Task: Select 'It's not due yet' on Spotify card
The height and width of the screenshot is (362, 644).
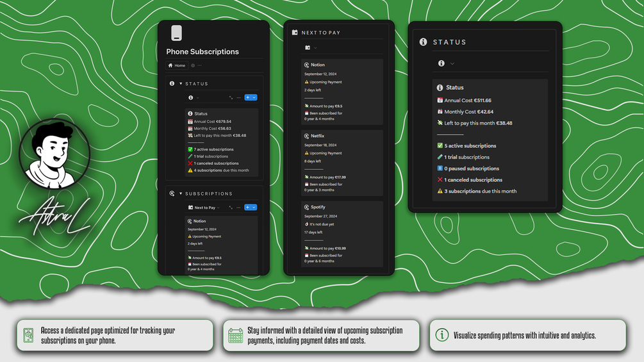Action: (319, 224)
